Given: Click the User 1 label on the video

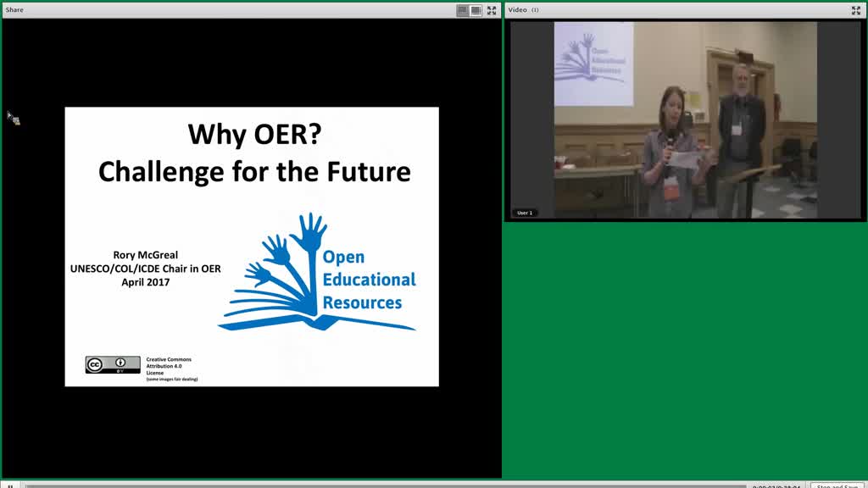Looking at the screenshot, I should click(525, 213).
